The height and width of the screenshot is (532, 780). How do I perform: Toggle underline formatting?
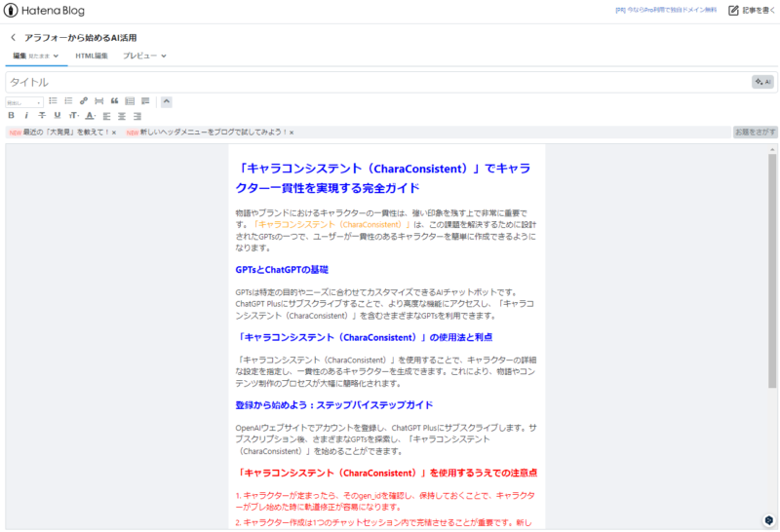coord(58,115)
